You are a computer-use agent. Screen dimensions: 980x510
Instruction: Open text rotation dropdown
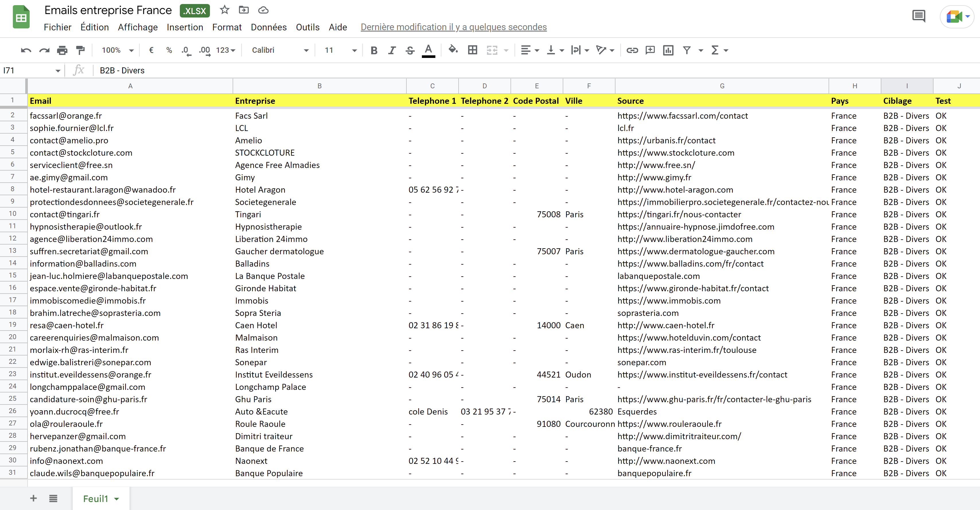tap(605, 50)
